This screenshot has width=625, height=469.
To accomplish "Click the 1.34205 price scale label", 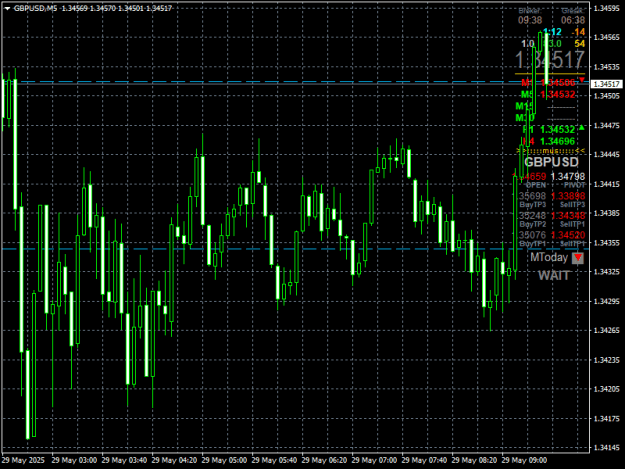I will pos(606,389).
